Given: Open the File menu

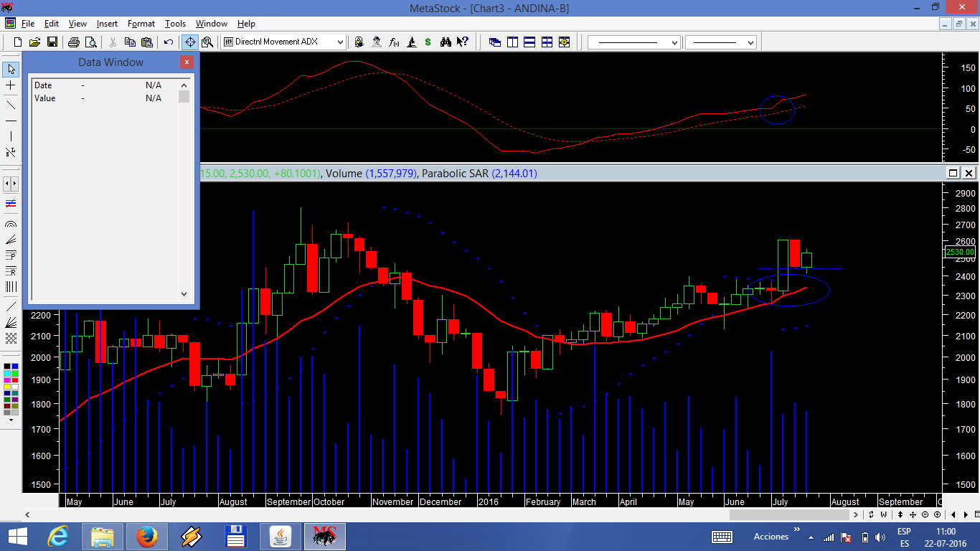Looking at the screenshot, I should coord(28,24).
